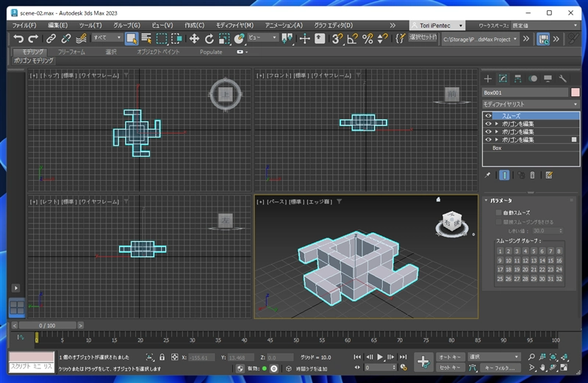Toggle Spinner Snap icon
Image resolution: width=588 pixels, height=383 pixels.
coord(382,38)
